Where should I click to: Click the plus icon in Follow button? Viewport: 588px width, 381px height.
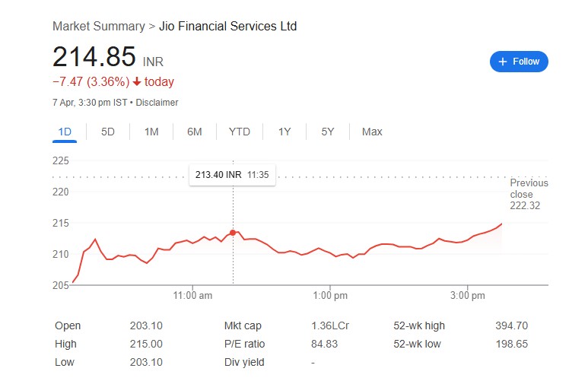point(502,62)
